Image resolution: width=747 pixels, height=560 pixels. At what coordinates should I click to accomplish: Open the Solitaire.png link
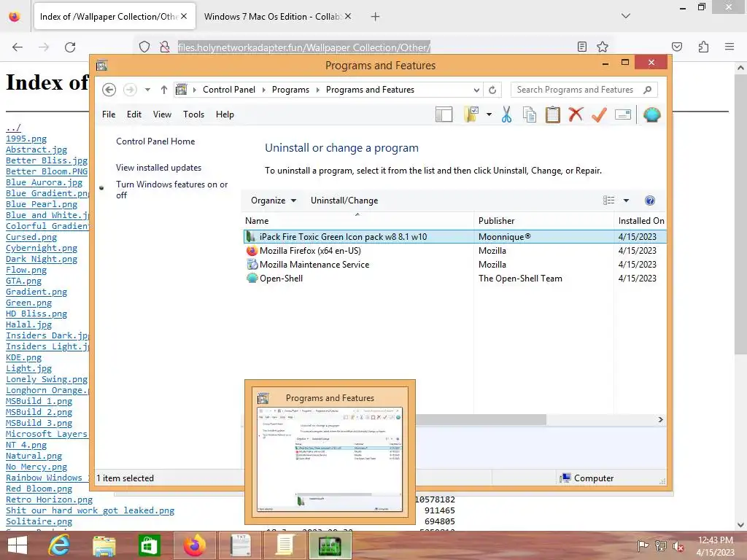click(x=39, y=522)
